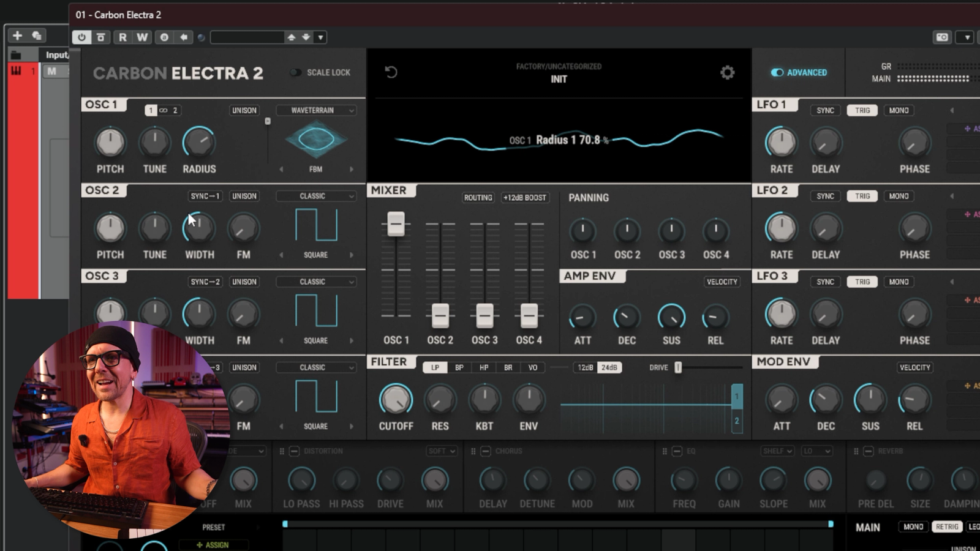Click the add track plus icon
This screenshot has height=551, width=980.
pyautogui.click(x=17, y=36)
